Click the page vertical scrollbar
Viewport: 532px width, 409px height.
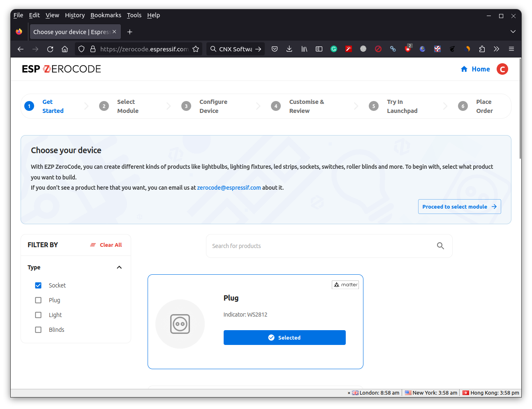[x=520, y=109]
